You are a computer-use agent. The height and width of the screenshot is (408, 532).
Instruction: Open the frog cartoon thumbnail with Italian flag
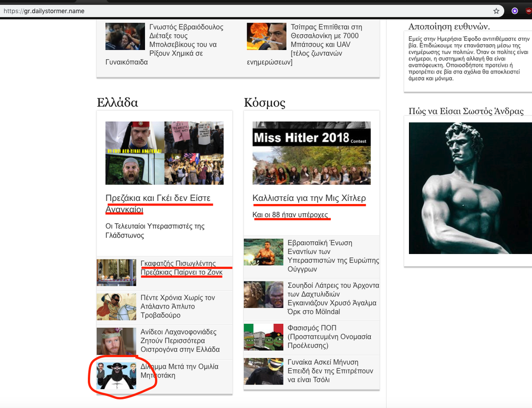(x=263, y=337)
